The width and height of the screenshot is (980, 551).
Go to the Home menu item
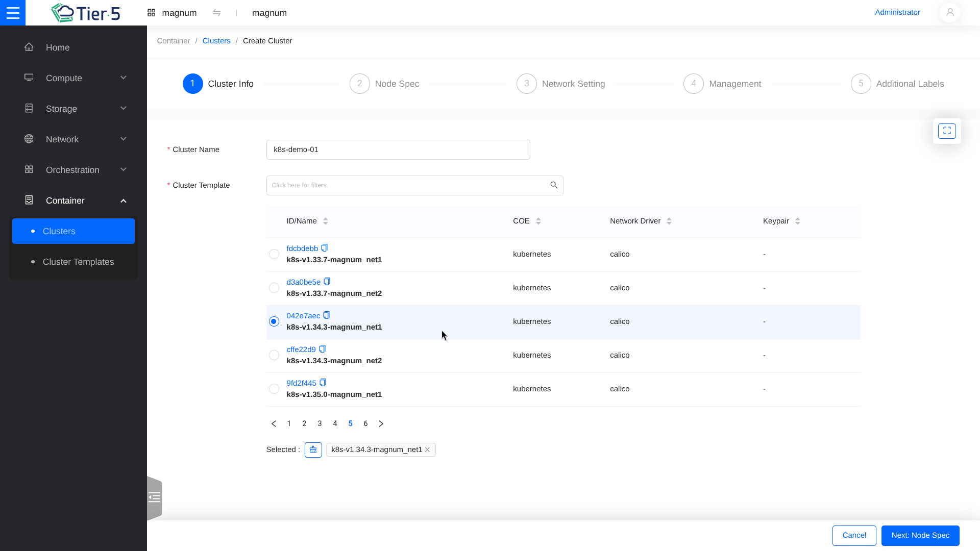click(x=58, y=47)
